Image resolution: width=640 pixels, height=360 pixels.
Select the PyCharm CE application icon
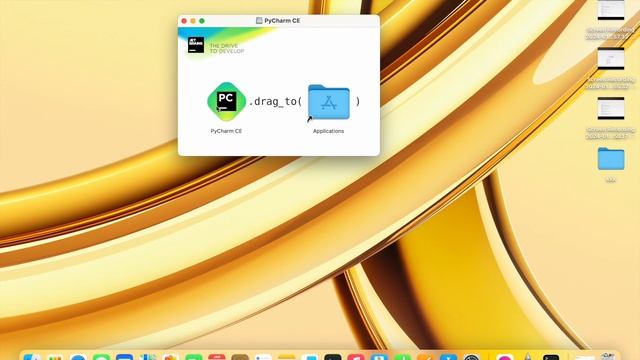[x=227, y=102]
